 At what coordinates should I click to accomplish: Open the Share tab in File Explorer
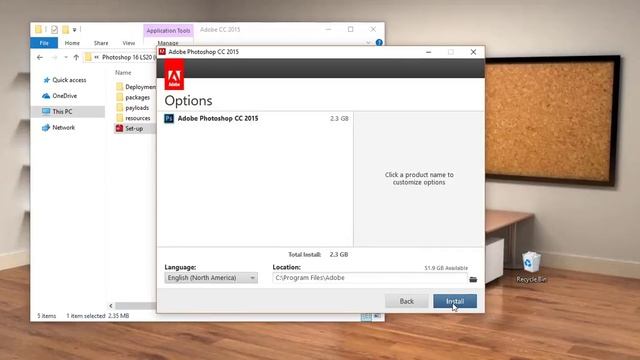click(x=101, y=43)
